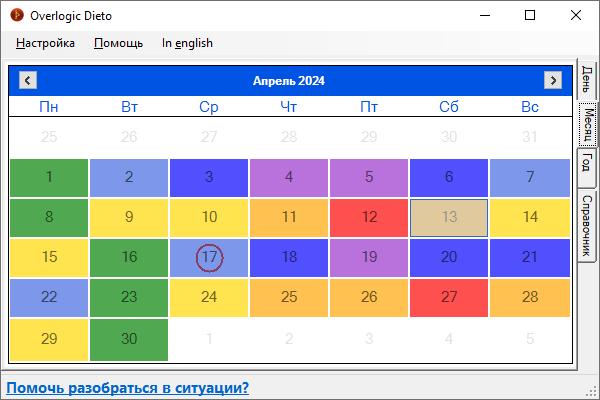Select day 7 cell
The image size is (600, 400).
pos(530,178)
